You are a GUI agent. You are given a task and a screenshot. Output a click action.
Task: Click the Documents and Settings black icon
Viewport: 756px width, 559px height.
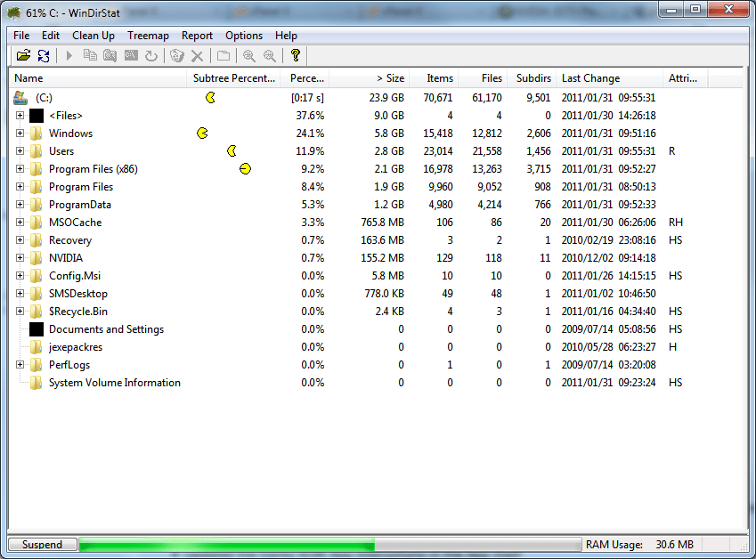(x=37, y=329)
